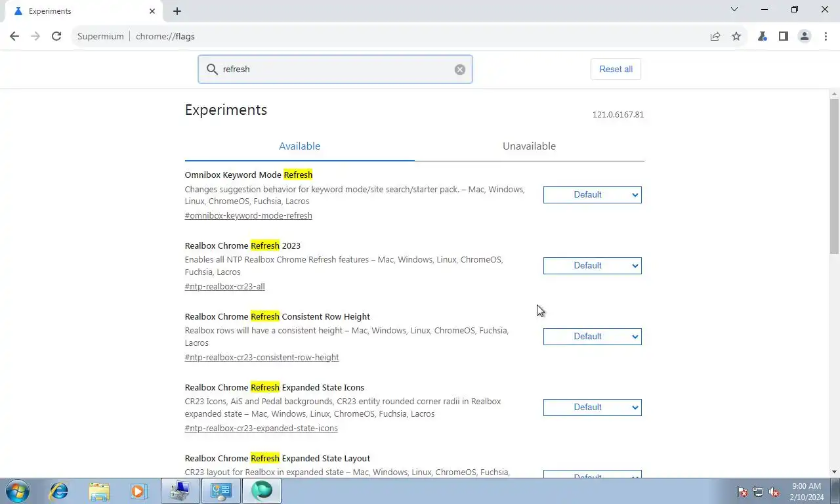
Task: Click the scrollbar down arrow
Action: tap(834, 472)
